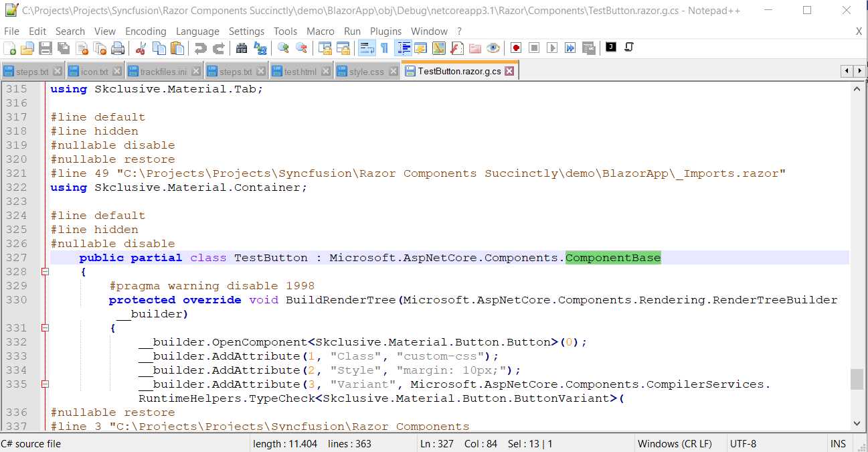Click the last plugin icon after J
Viewport: 868px width, 452px height.
629,47
